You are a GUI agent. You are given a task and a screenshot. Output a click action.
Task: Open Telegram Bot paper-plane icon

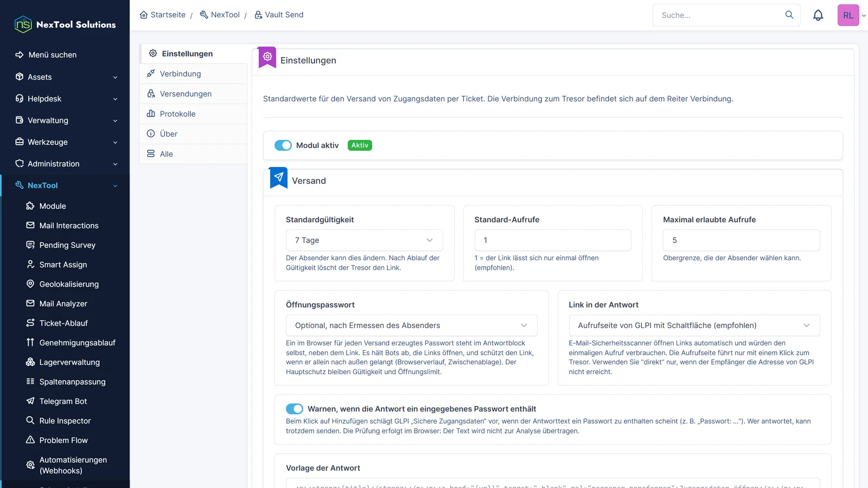pos(30,401)
